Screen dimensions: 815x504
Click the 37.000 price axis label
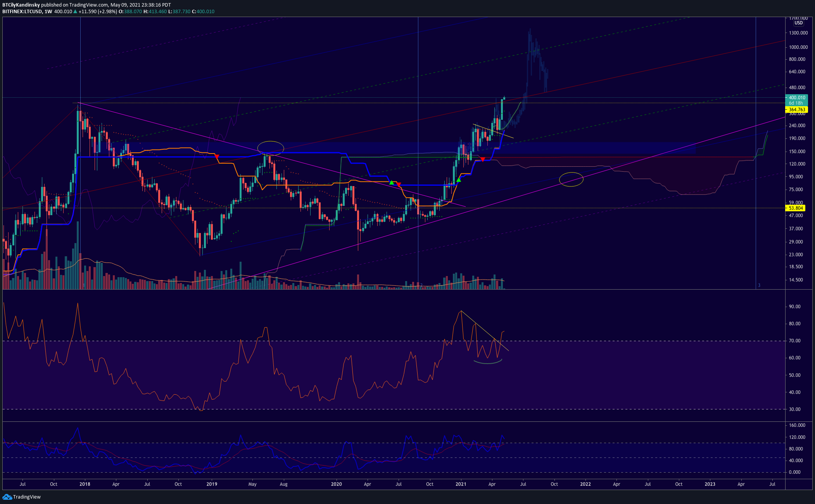796,229
